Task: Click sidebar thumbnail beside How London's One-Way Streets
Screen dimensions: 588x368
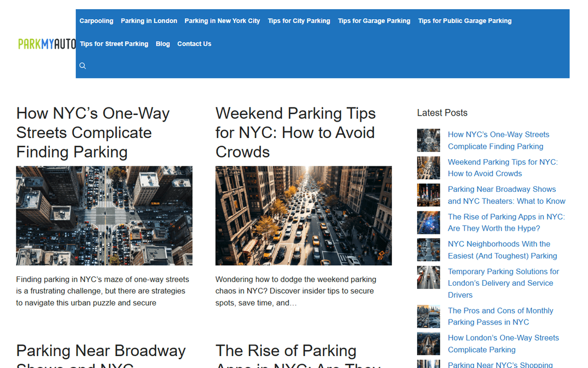Action: 428,343
